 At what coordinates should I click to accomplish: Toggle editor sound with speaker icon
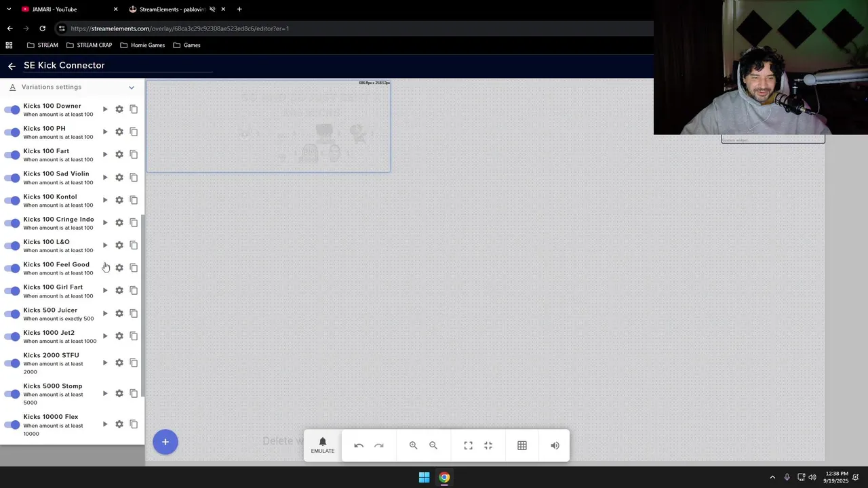coord(555,445)
